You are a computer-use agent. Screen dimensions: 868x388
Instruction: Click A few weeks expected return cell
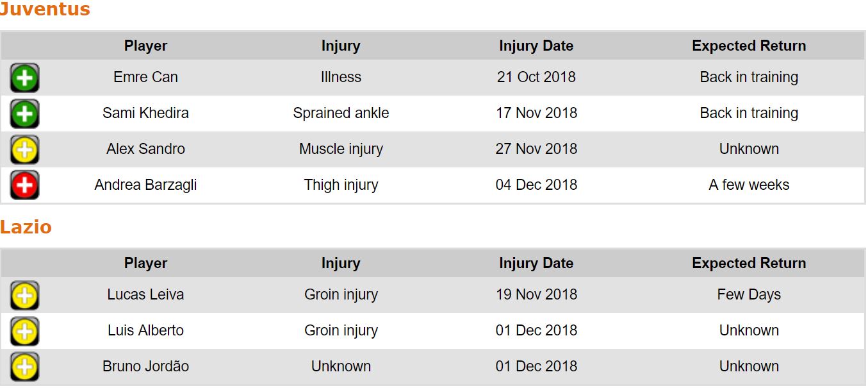pos(748,185)
